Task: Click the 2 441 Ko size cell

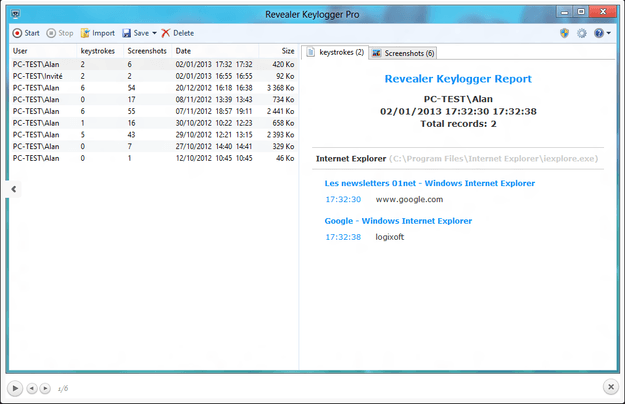Action: (281, 111)
